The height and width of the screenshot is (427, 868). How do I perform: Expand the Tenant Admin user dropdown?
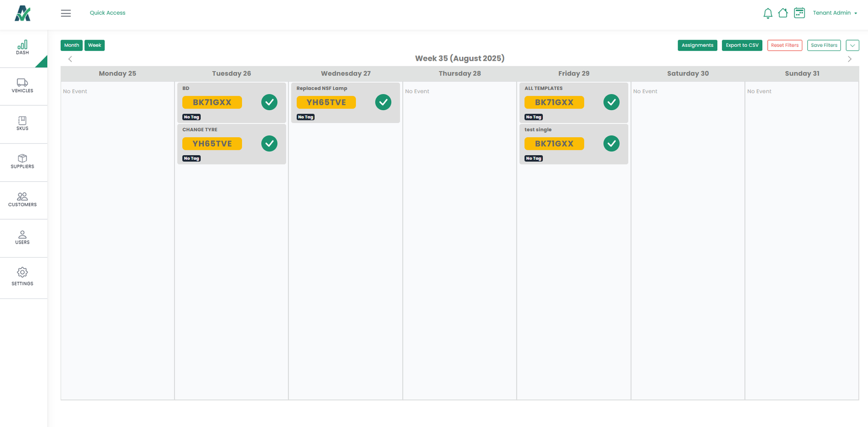pyautogui.click(x=835, y=13)
